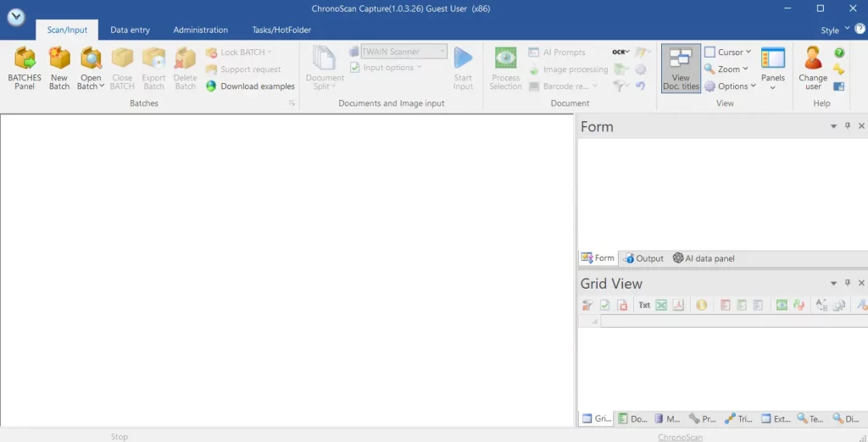Click the Grid View select-all corner cell
This screenshot has width=868, height=442.
click(590, 321)
